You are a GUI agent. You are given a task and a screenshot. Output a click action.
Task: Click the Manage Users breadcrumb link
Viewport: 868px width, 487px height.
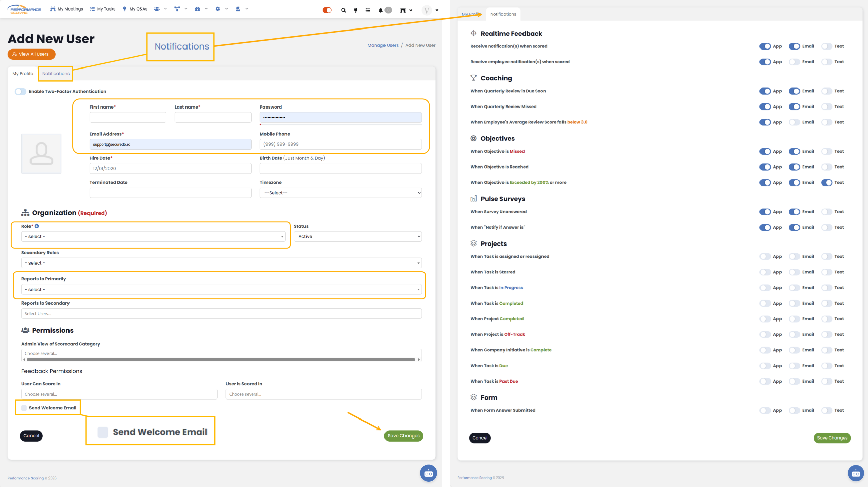click(x=383, y=45)
